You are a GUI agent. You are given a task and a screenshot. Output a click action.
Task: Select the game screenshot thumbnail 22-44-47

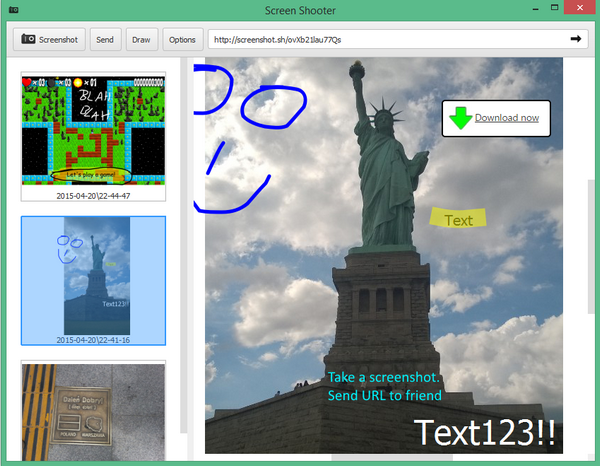[x=93, y=136]
